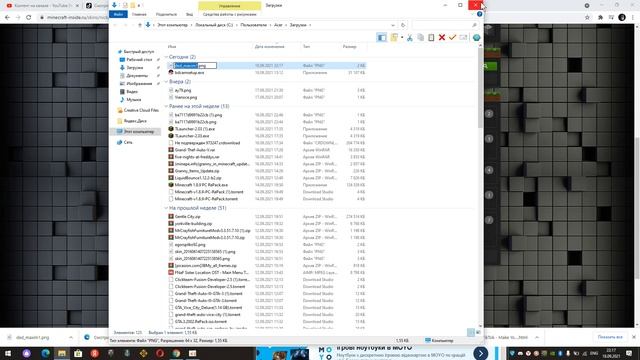The height and width of the screenshot is (360, 640).
Task: Sort by Имя column header
Action: pyautogui.click(x=172, y=47)
